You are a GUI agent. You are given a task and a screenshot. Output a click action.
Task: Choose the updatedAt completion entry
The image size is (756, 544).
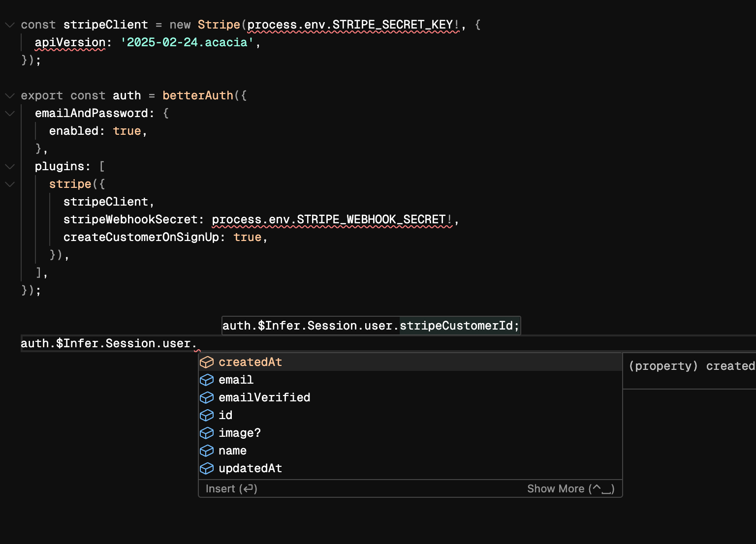(x=250, y=469)
